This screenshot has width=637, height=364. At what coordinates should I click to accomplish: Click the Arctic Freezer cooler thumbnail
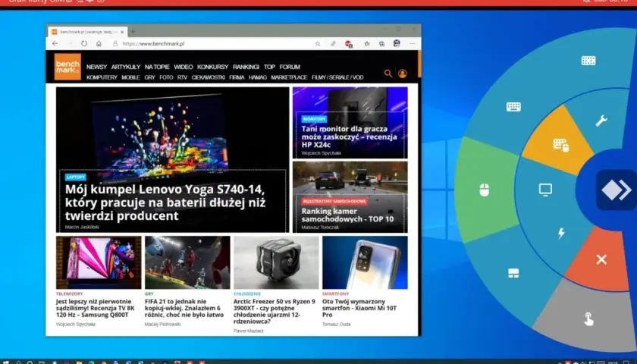(276, 262)
